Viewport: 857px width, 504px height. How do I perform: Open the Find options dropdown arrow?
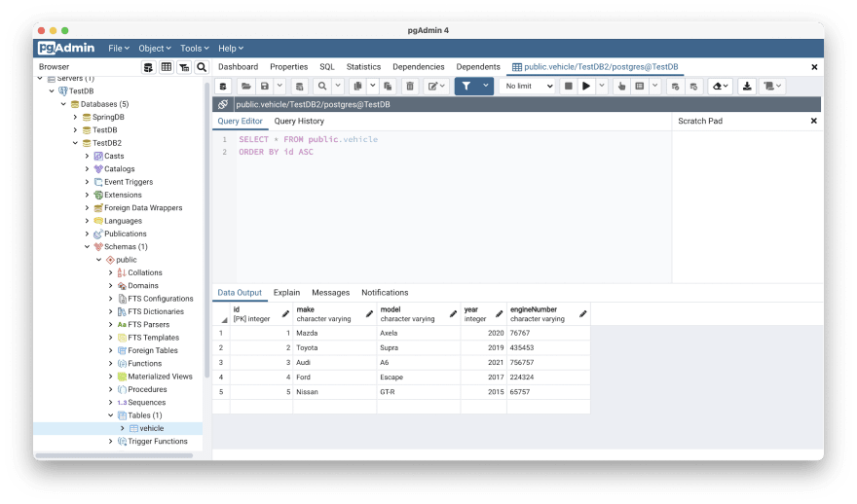coord(338,87)
